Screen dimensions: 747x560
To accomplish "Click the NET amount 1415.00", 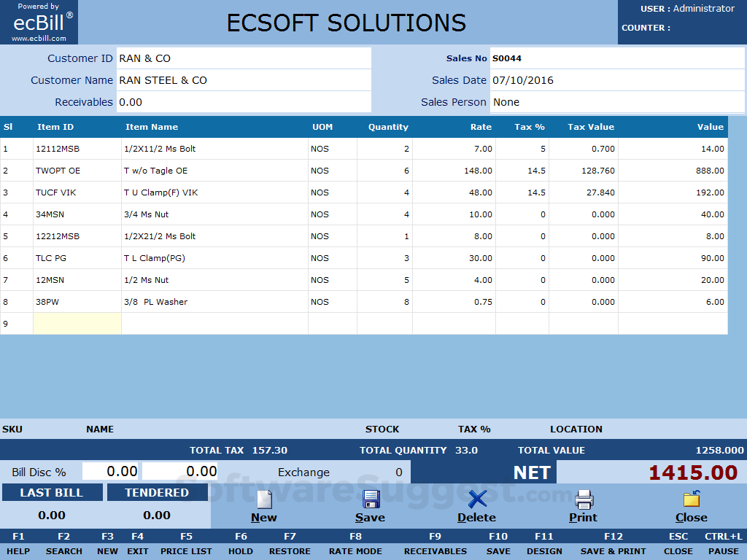I will [693, 472].
